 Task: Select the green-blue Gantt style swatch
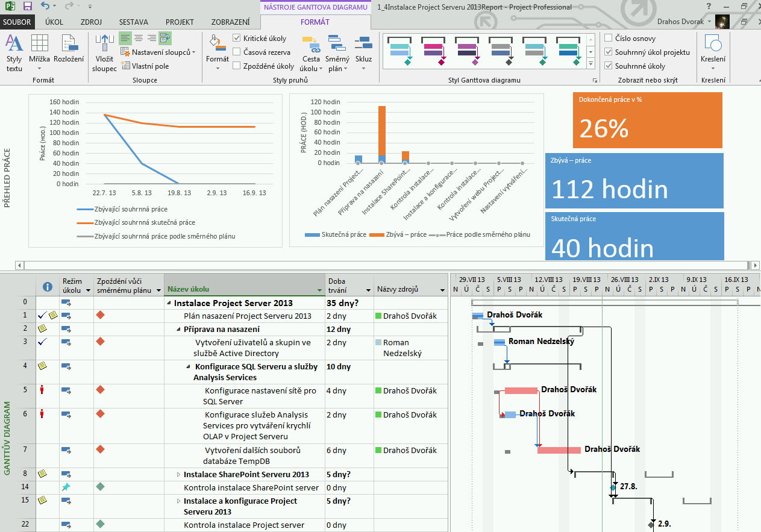[568, 51]
